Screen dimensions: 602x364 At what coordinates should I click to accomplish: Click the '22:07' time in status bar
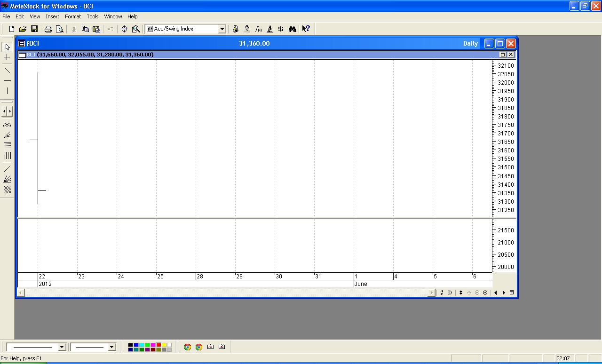point(563,358)
